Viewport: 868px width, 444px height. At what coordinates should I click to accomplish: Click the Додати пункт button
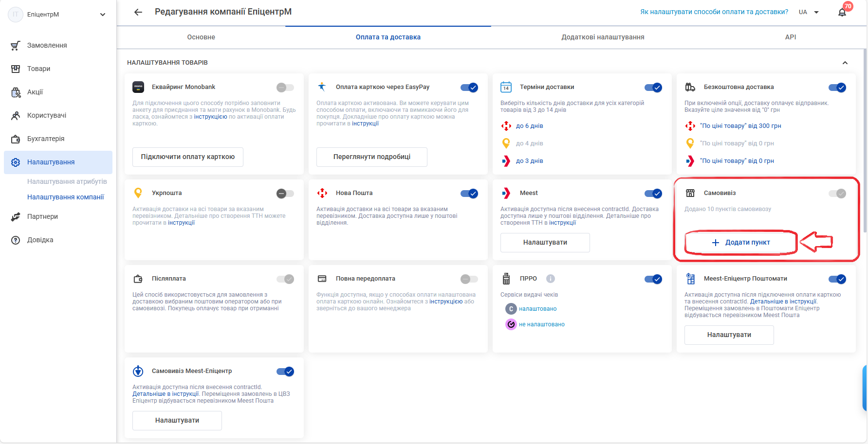point(741,243)
